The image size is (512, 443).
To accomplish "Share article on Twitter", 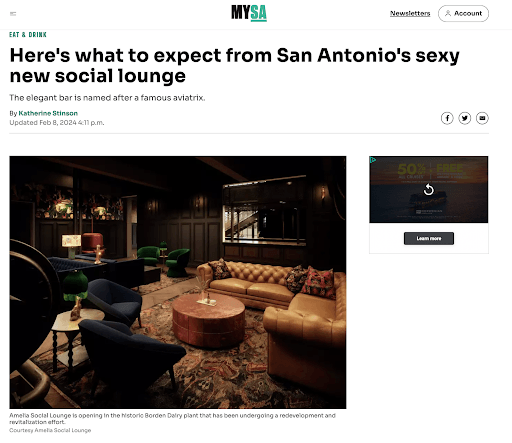I will [x=465, y=118].
